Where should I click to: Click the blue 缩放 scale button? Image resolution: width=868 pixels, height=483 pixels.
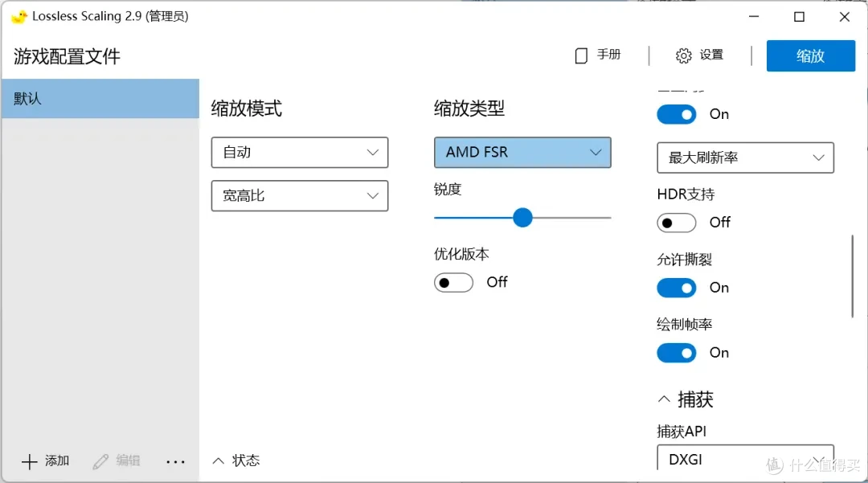coord(810,56)
